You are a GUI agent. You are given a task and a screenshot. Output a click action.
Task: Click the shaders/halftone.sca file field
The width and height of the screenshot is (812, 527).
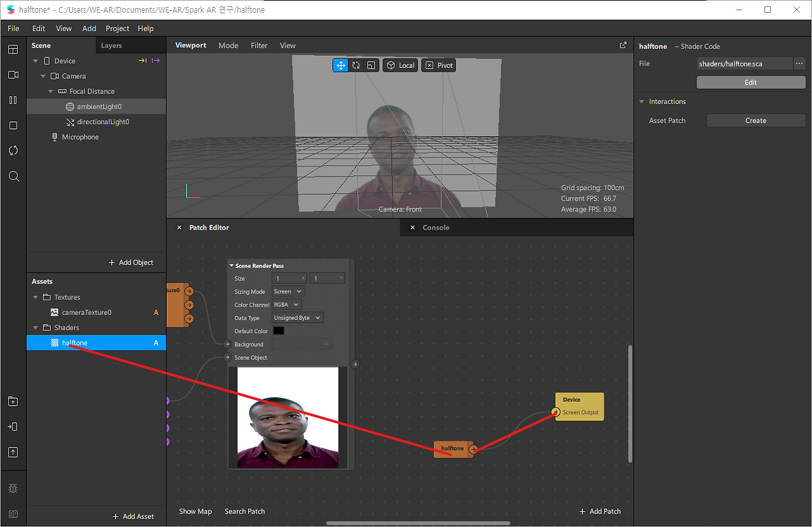click(745, 63)
